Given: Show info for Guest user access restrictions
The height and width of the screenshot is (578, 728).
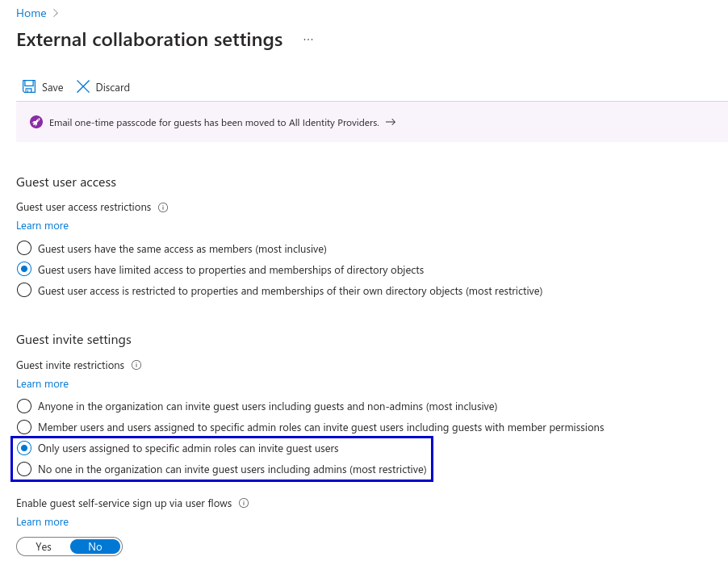Looking at the screenshot, I should pyautogui.click(x=163, y=207).
